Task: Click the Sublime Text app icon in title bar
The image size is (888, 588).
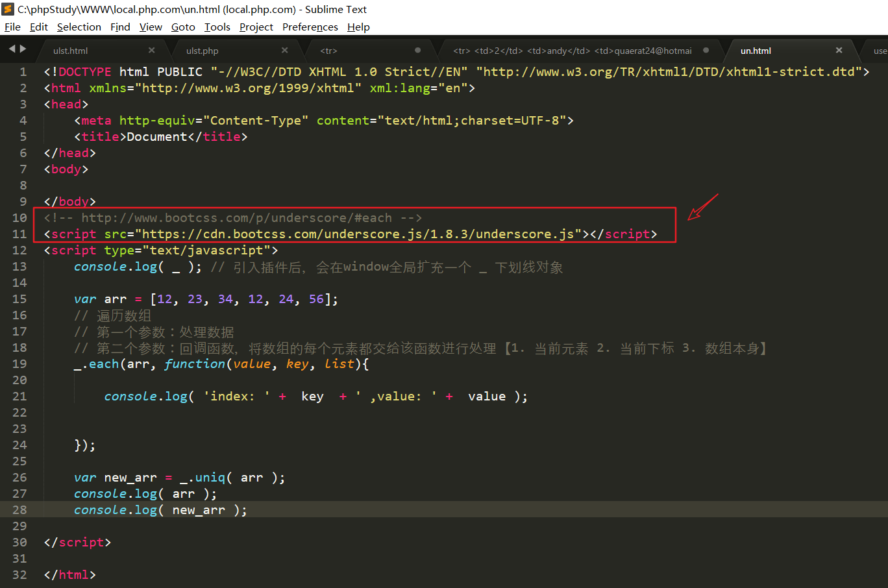Action: pyautogui.click(x=8, y=9)
